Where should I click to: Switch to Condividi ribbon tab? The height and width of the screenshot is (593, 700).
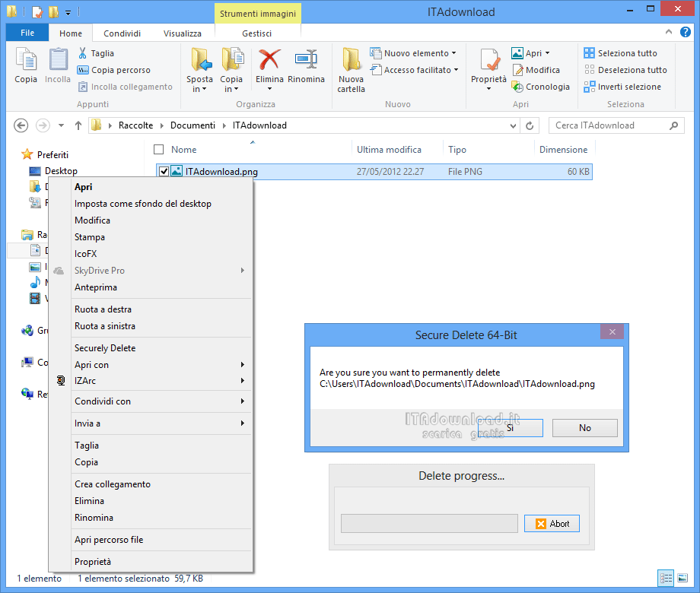click(x=122, y=33)
